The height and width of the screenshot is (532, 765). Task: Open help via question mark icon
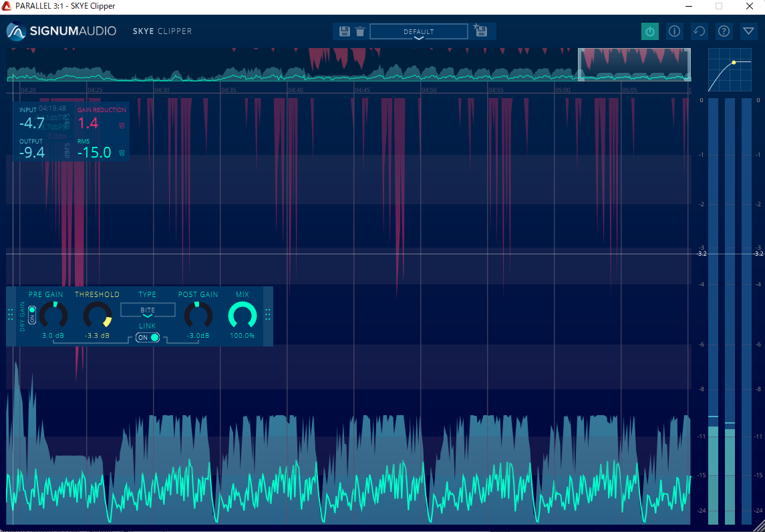(724, 31)
